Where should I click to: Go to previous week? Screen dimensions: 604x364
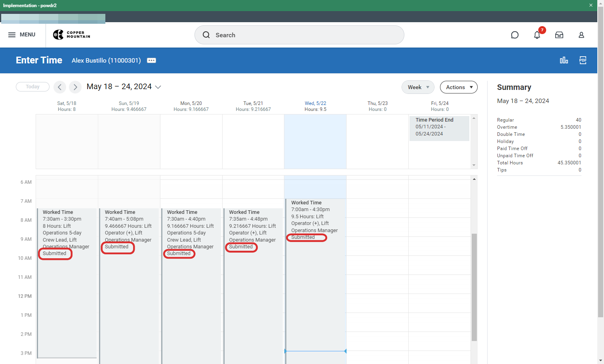tap(60, 87)
